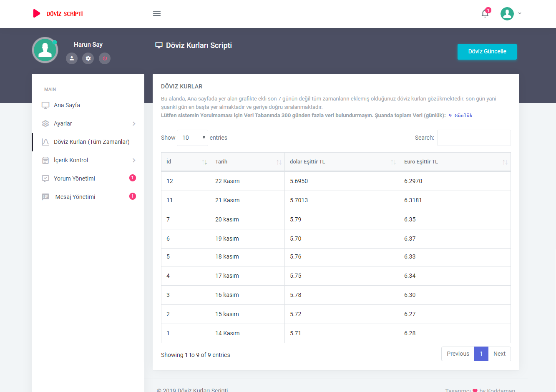
Task: Click the Harun Say username
Action: click(x=88, y=45)
